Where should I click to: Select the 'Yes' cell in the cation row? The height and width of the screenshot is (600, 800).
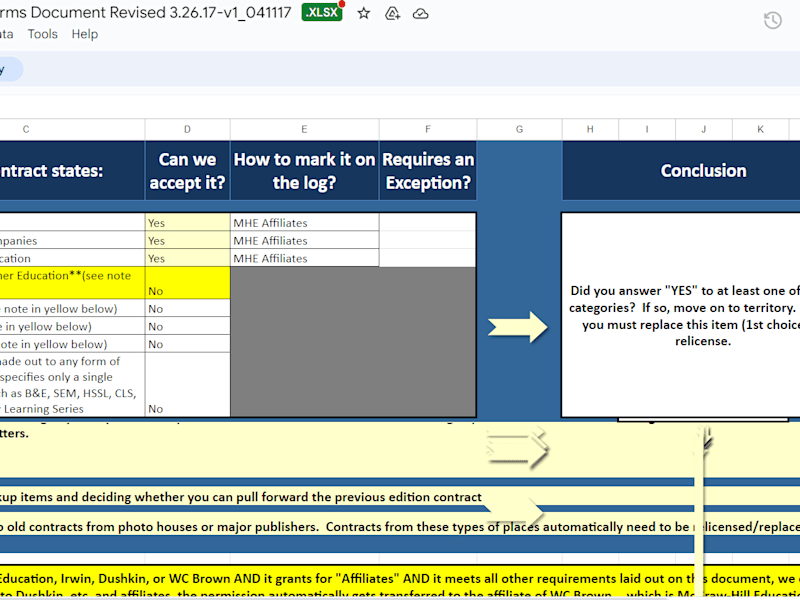(x=187, y=258)
